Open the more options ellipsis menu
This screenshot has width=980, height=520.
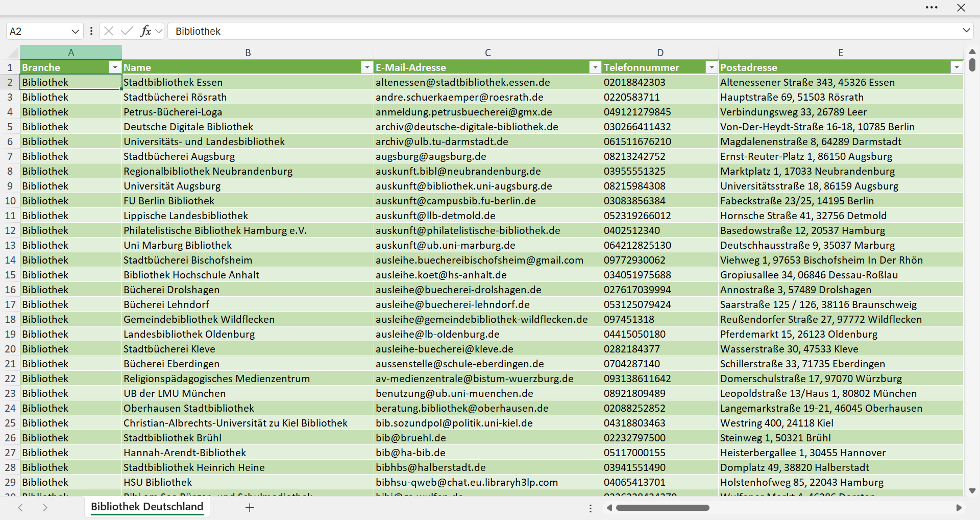click(932, 8)
